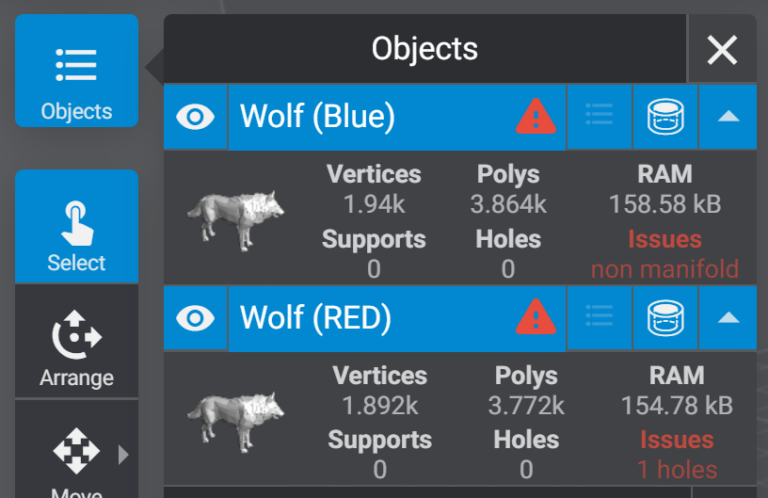Open list options icon for Wolf (Blue)
Screen dimensions: 768x498
(599, 117)
